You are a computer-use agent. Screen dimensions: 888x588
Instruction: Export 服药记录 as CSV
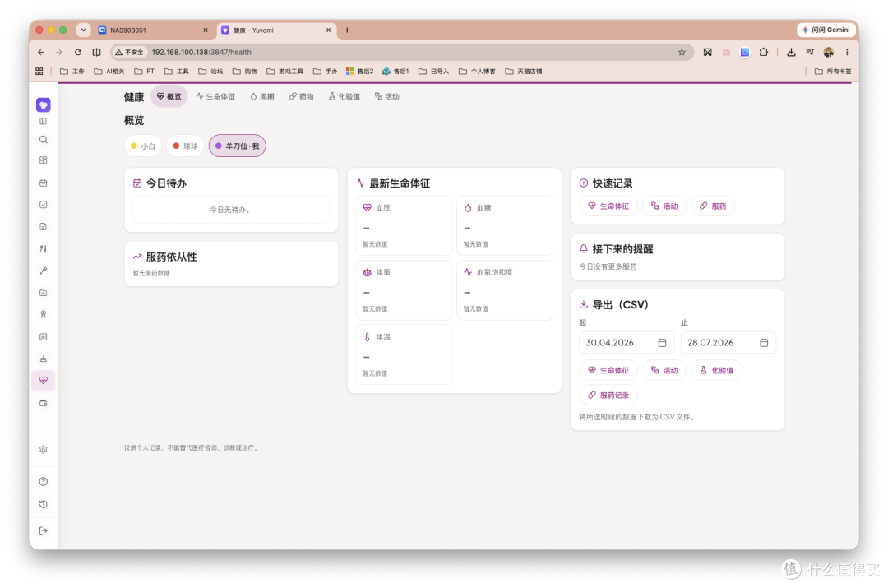tap(608, 396)
